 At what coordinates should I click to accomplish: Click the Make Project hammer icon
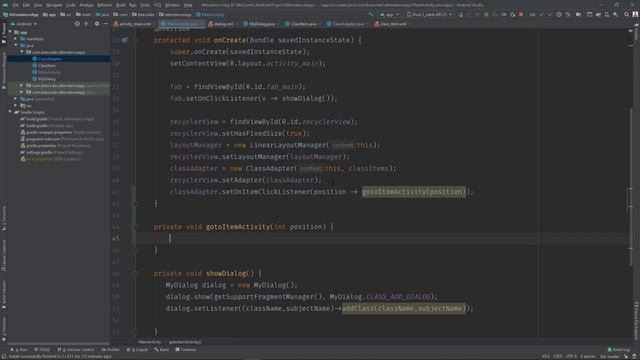pyautogui.click(x=371, y=14)
